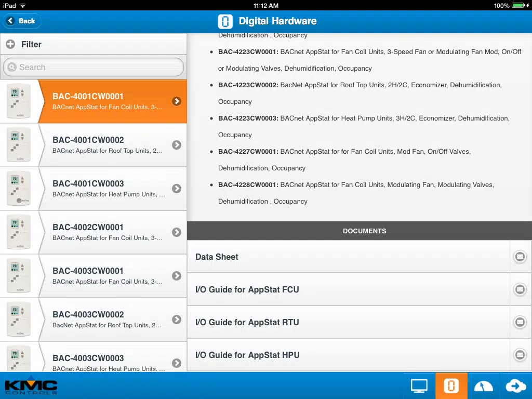Open BAC-4003CW0001 chevron arrow
Viewport: 532px width, 399px height.
click(177, 276)
